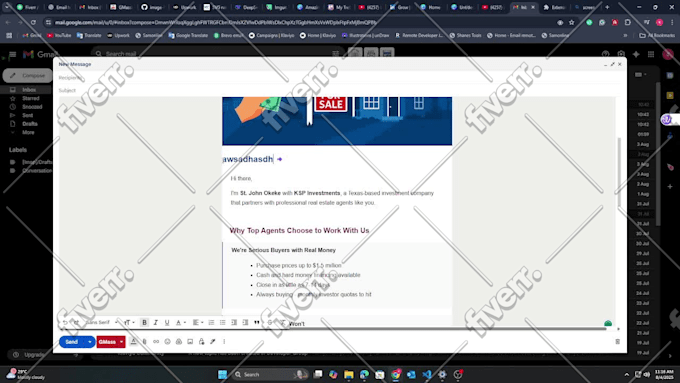Insert a bulleted list
Viewport: 680px width, 383px height.
pyautogui.click(x=222, y=322)
